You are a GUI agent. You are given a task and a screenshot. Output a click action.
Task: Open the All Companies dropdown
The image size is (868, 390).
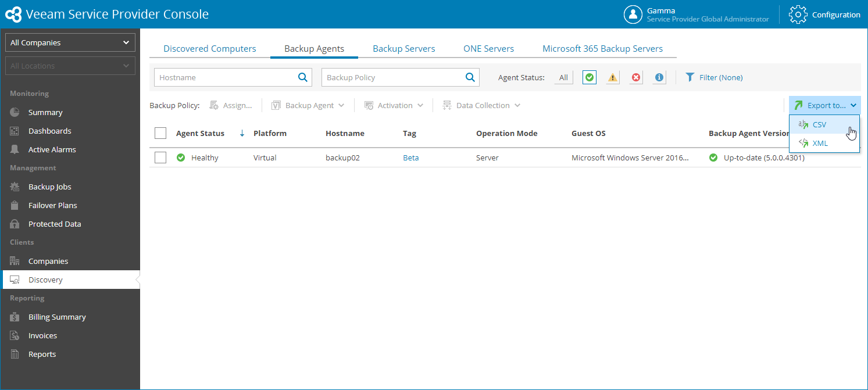pyautogui.click(x=70, y=42)
